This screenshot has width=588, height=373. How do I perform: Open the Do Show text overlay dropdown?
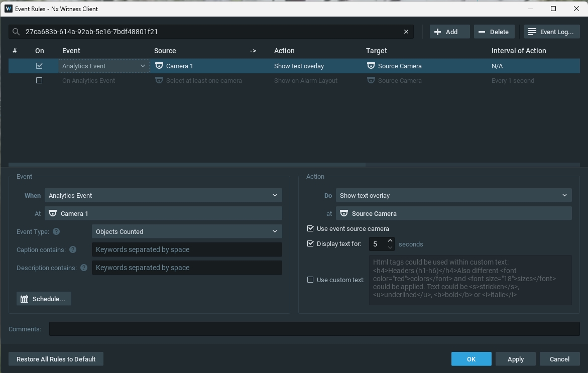click(x=453, y=195)
